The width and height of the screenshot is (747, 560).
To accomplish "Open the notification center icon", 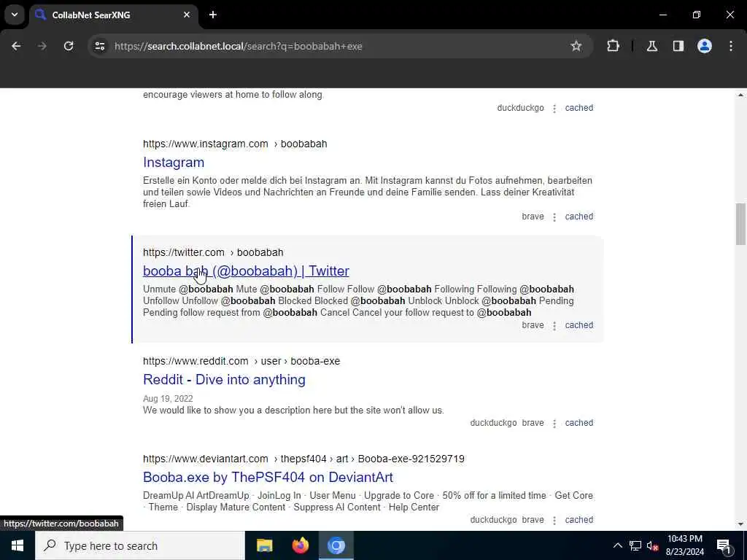I will pos(724,545).
